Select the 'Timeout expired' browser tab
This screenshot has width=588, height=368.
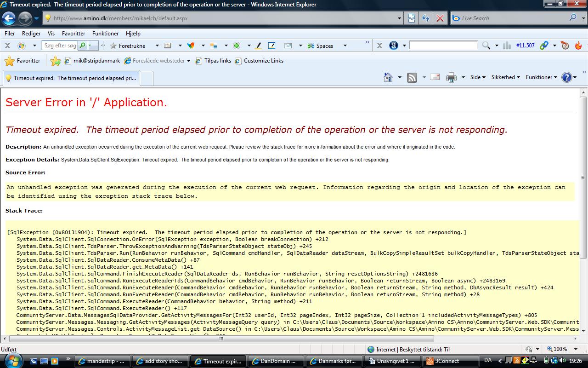[x=70, y=78]
